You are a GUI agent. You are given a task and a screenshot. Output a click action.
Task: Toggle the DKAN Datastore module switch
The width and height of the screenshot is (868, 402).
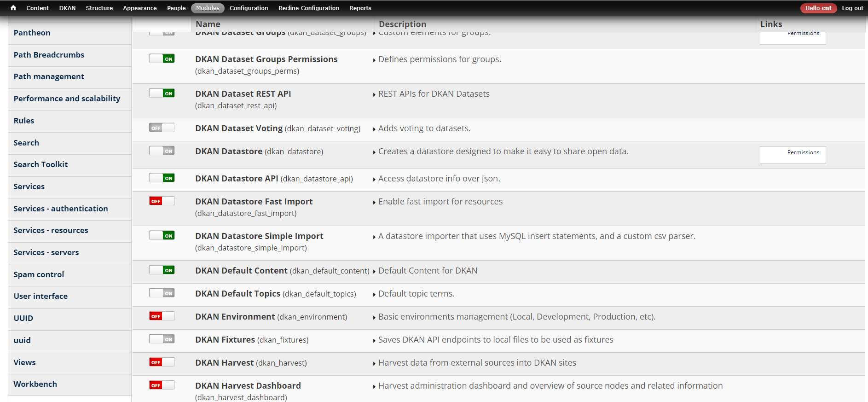point(162,151)
